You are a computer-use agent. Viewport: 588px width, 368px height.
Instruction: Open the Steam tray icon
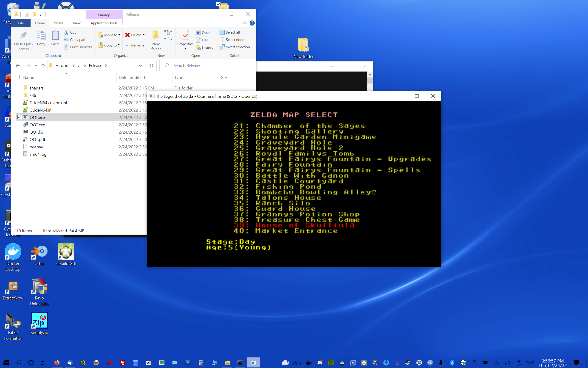pyautogui.click(x=408, y=363)
